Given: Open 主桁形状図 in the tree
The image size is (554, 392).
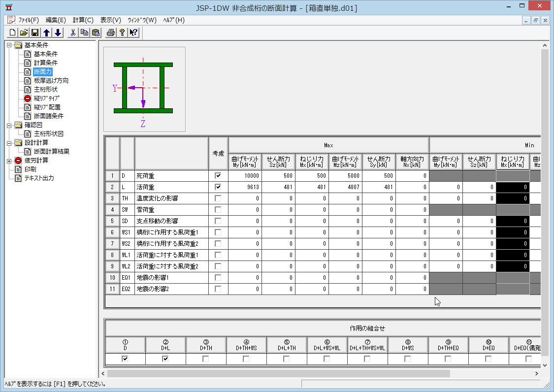Looking at the screenshot, I should tap(48, 134).
